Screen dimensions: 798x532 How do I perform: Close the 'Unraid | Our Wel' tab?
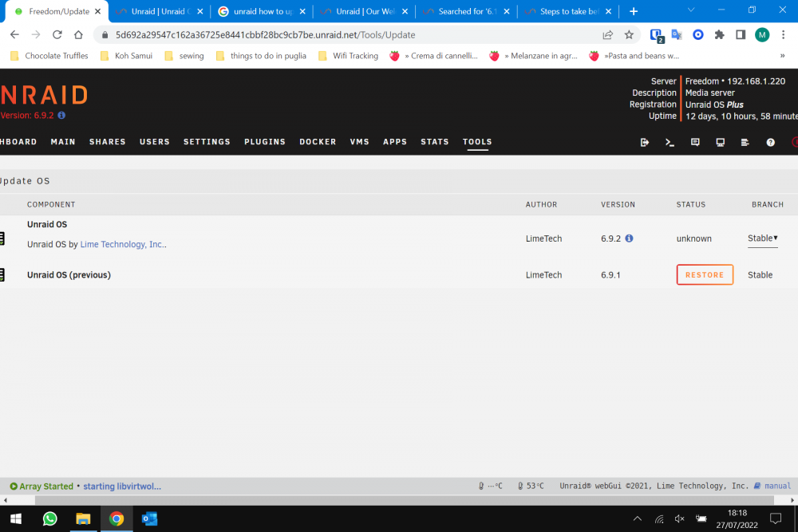click(x=405, y=11)
